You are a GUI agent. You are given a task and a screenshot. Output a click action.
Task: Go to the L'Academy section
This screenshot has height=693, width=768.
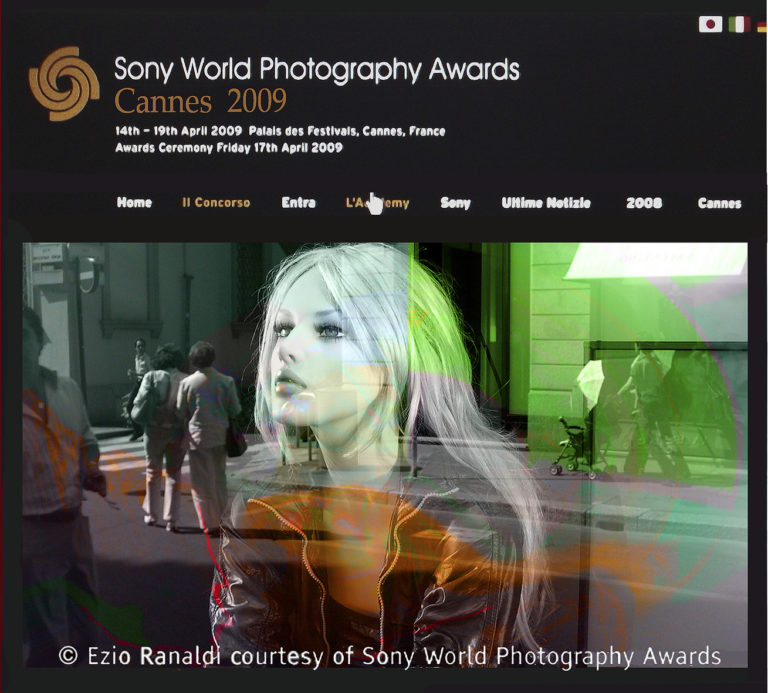pyautogui.click(x=377, y=203)
